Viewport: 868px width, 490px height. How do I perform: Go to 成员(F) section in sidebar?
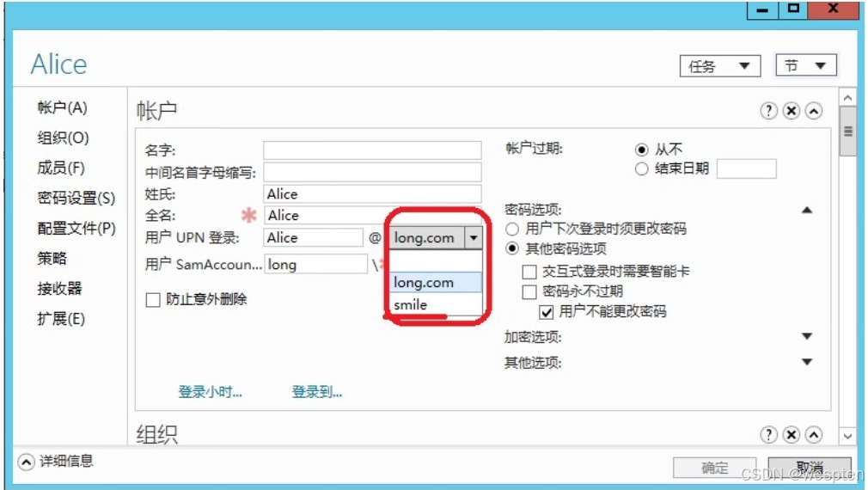click(61, 168)
